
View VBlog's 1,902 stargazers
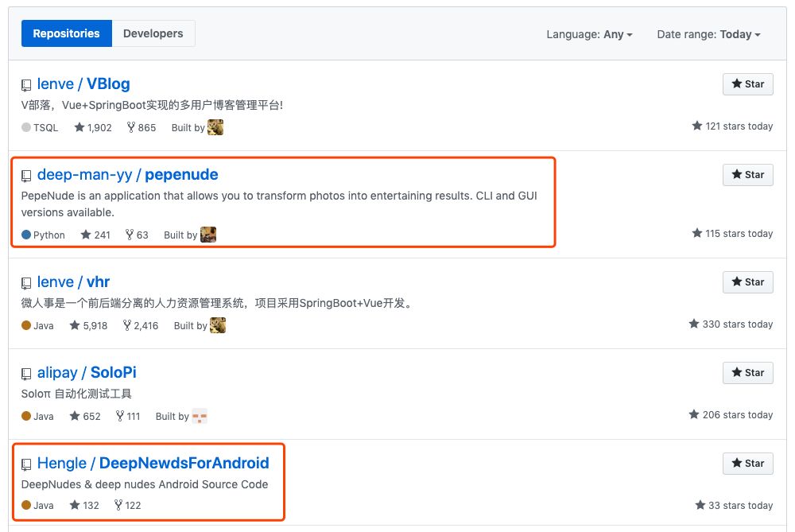pos(93,127)
